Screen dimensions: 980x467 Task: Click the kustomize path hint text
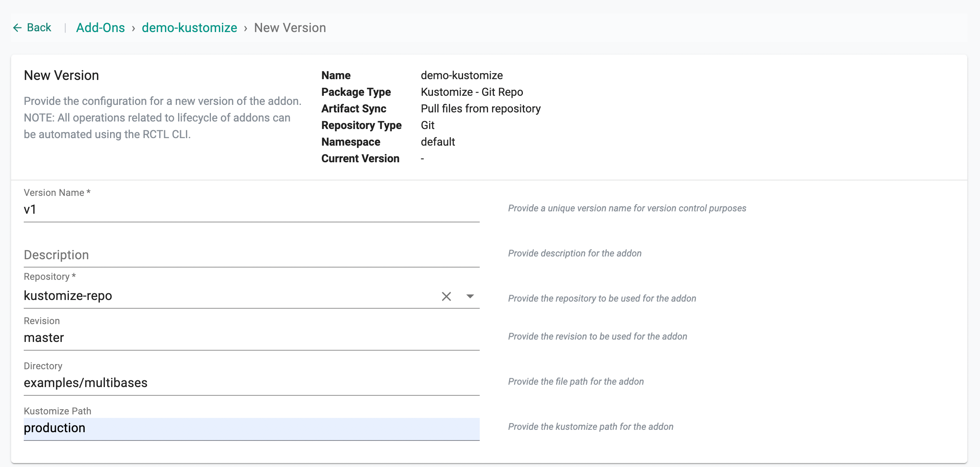click(590, 427)
